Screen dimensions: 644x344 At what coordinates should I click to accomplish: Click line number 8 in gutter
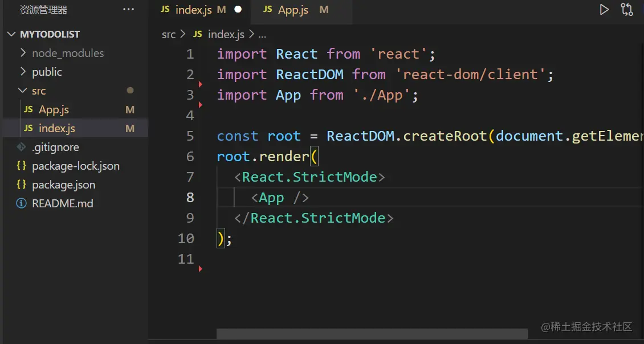tap(190, 198)
